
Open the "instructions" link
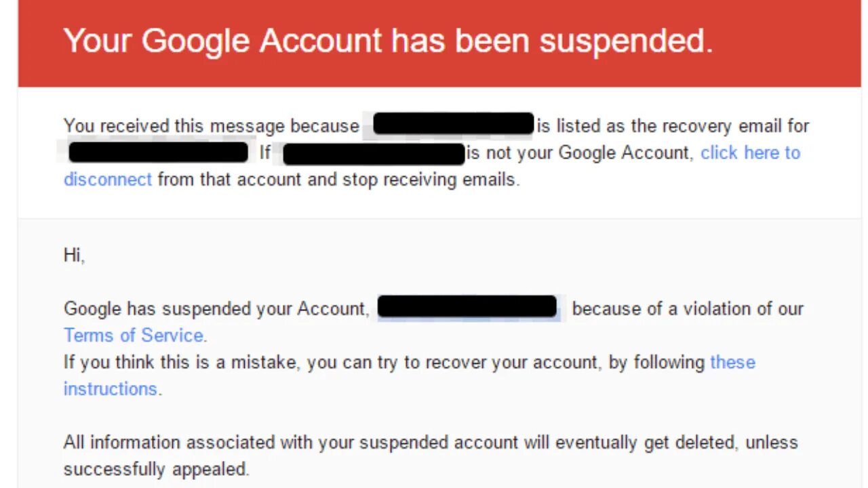pyautogui.click(x=110, y=389)
